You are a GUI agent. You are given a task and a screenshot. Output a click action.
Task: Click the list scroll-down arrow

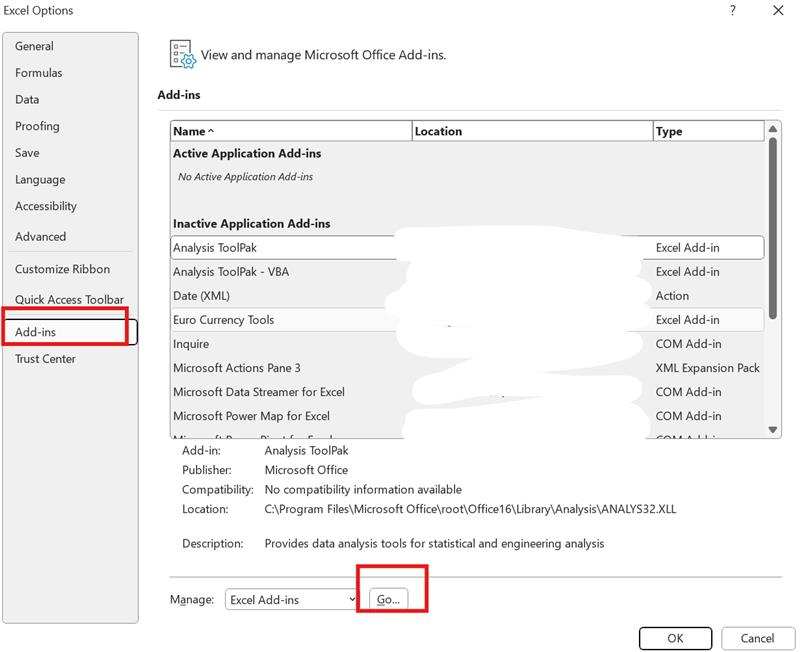[x=772, y=430]
